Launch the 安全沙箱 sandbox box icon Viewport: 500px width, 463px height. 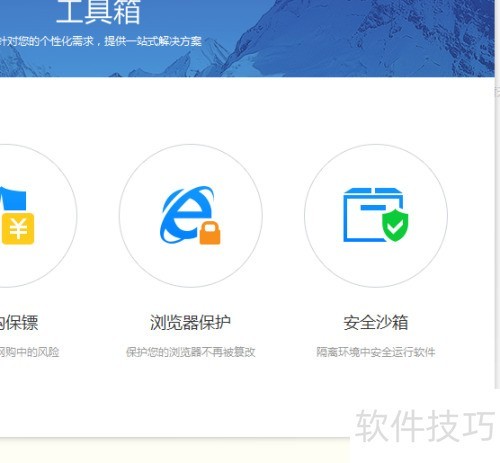coord(376,215)
